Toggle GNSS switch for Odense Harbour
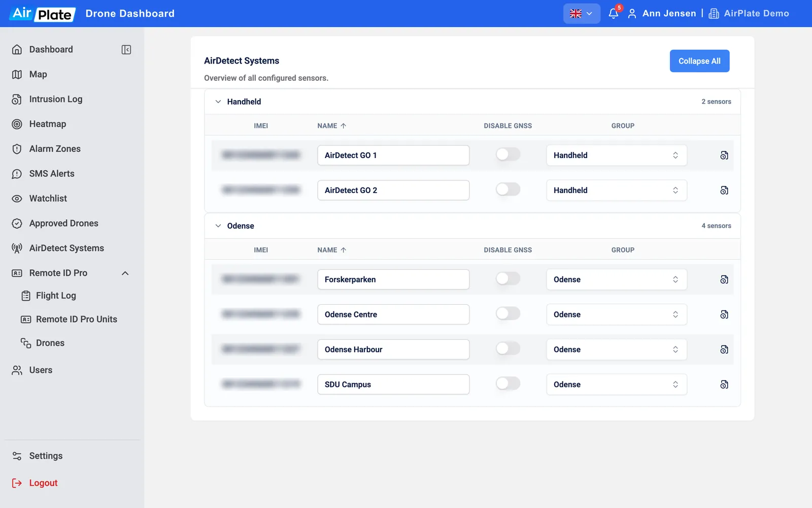This screenshot has height=508, width=812. click(x=508, y=348)
